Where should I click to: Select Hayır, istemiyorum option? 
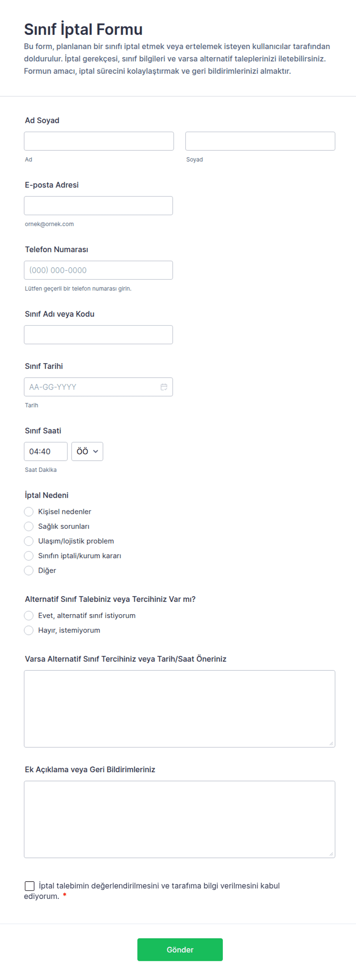click(x=29, y=630)
